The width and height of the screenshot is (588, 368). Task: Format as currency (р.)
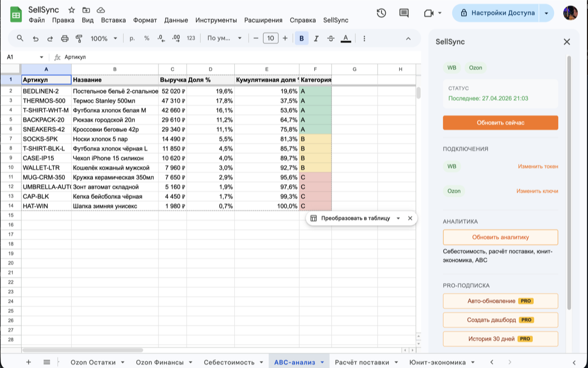click(132, 39)
